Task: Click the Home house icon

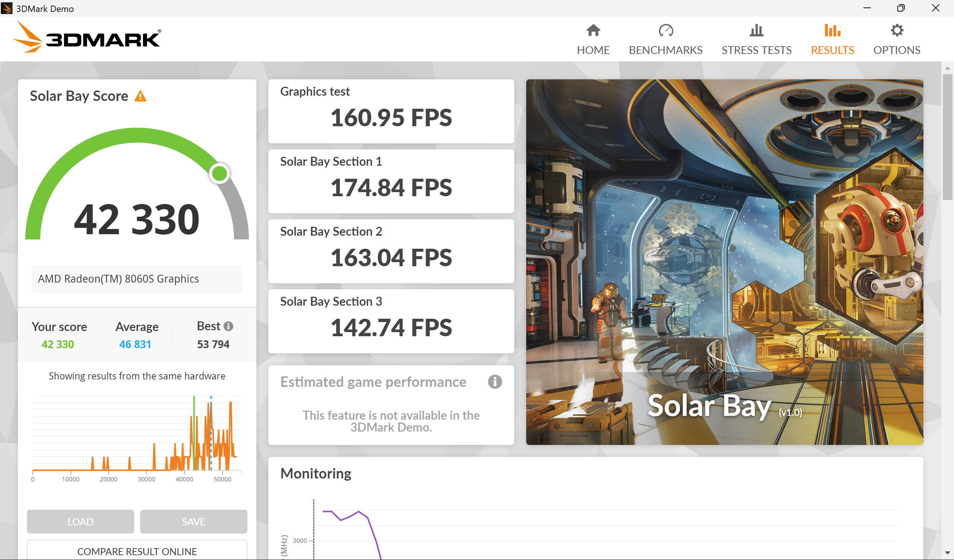Action: tap(593, 30)
